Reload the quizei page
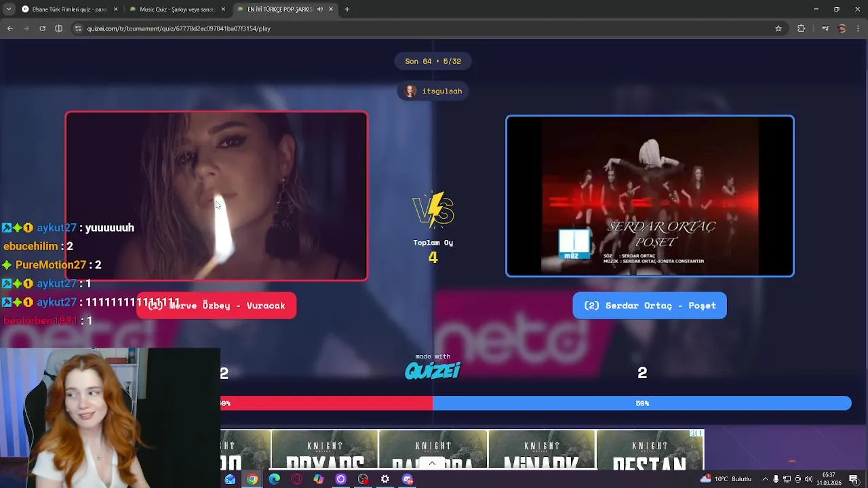 pyautogui.click(x=42, y=28)
